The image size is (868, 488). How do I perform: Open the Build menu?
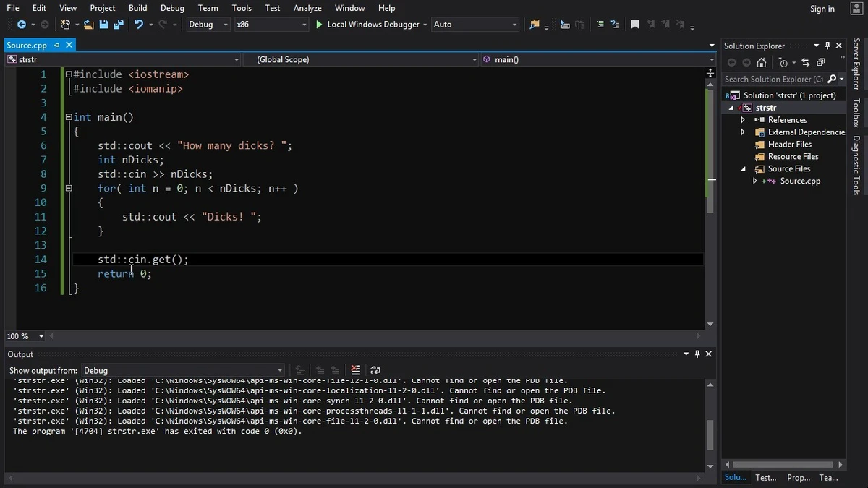137,8
